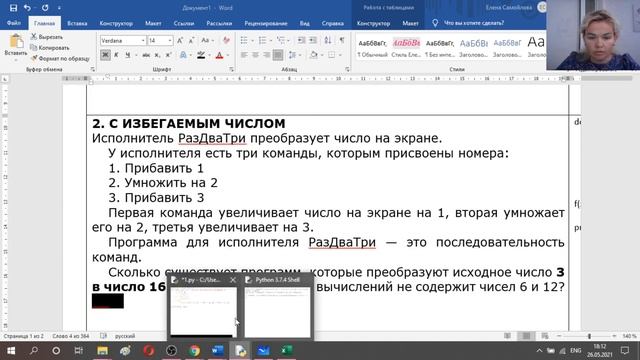Toggle strikethrough (abc) formatting

tap(146, 55)
